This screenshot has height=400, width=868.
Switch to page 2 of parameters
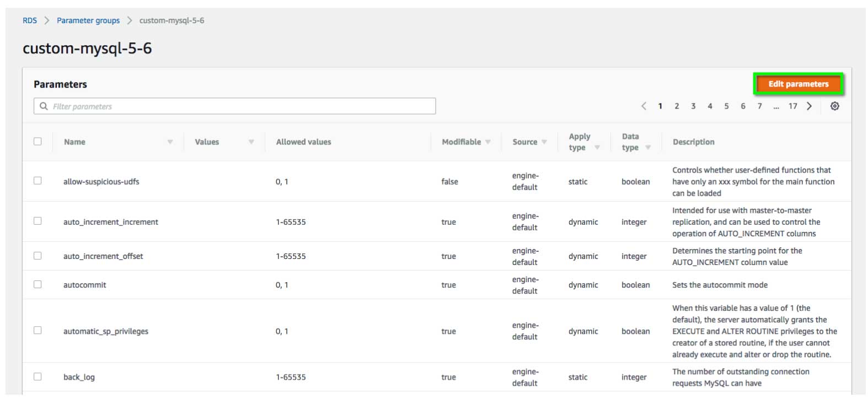[677, 106]
